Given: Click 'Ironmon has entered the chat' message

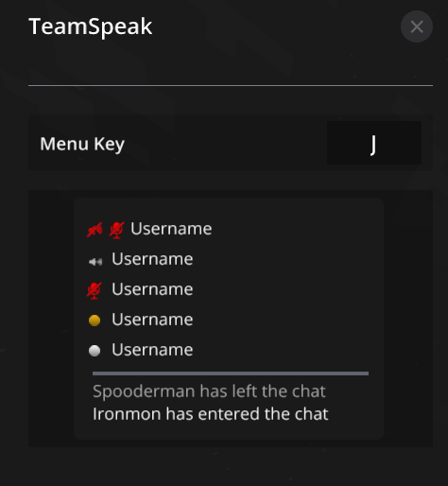Looking at the screenshot, I should point(211,414).
